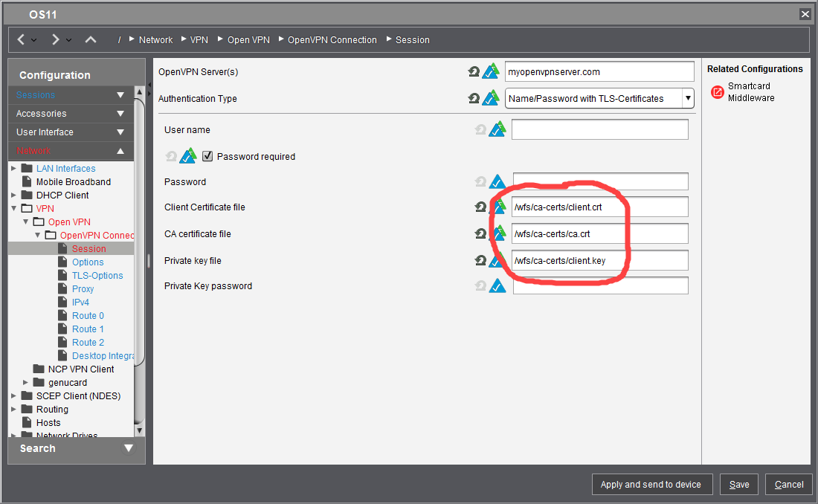818x504 pixels.
Task: Click VPN in the breadcrumb path
Action: pyautogui.click(x=199, y=40)
